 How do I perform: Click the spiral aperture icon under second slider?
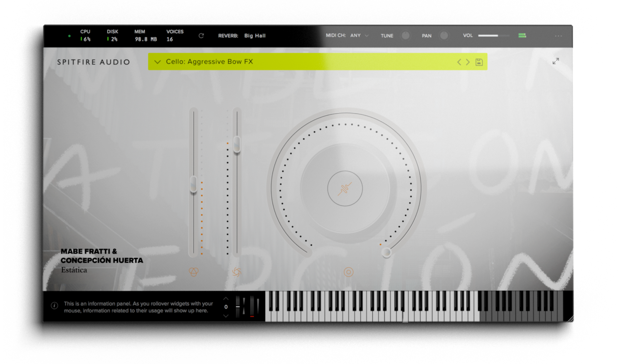click(x=237, y=272)
